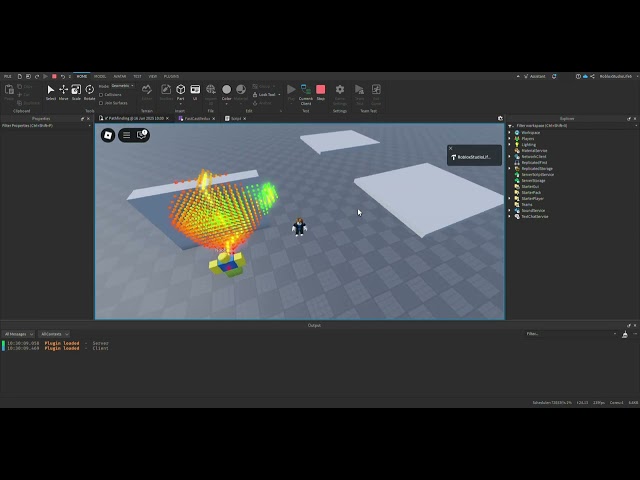Open the All Contexts output dropdown

54,334
